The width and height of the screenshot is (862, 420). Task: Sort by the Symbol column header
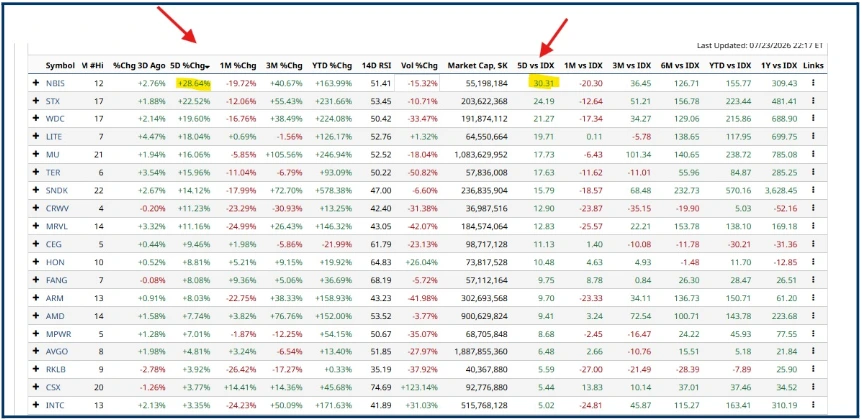(x=60, y=65)
